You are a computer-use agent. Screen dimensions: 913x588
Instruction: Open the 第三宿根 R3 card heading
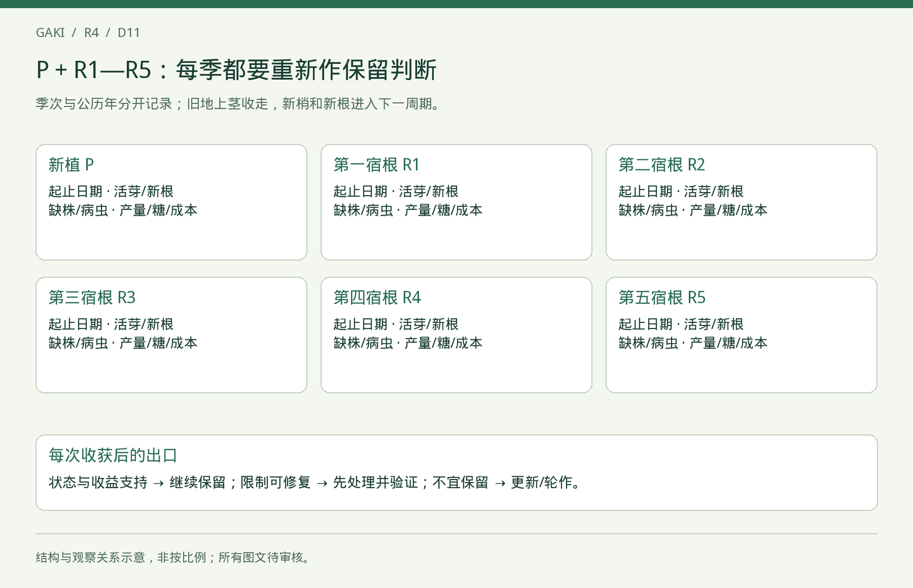click(x=92, y=298)
